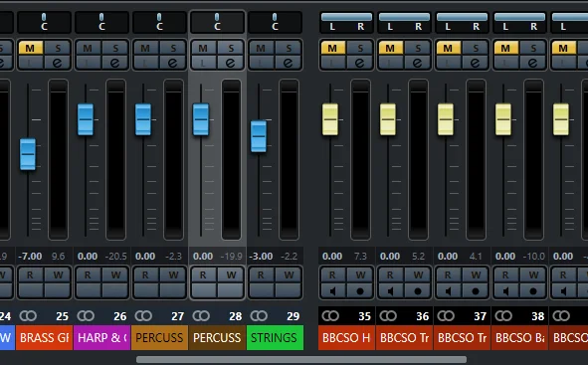588x365 pixels.
Task: Click the pan control on STRINGS channel 29
Action: [275, 22]
